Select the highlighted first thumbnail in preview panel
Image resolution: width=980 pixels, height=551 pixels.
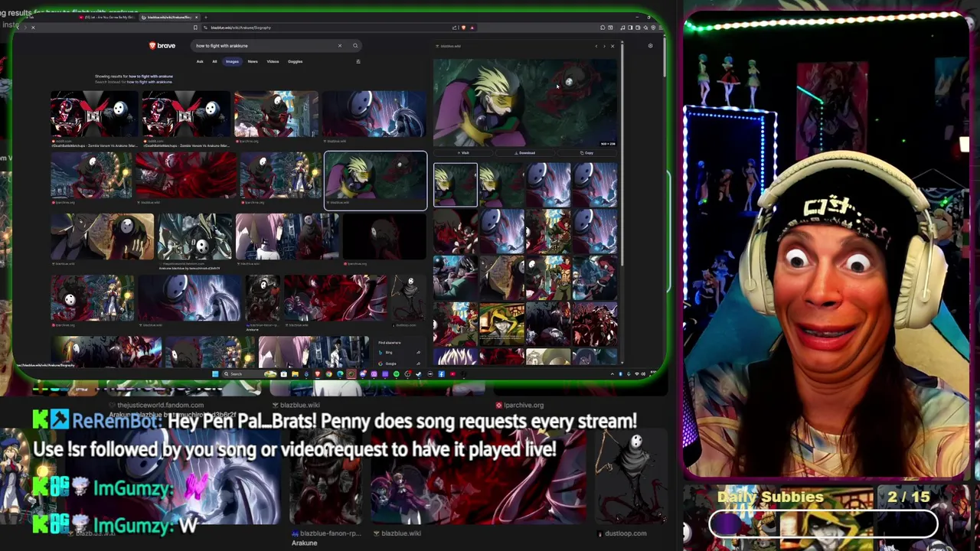pos(456,184)
